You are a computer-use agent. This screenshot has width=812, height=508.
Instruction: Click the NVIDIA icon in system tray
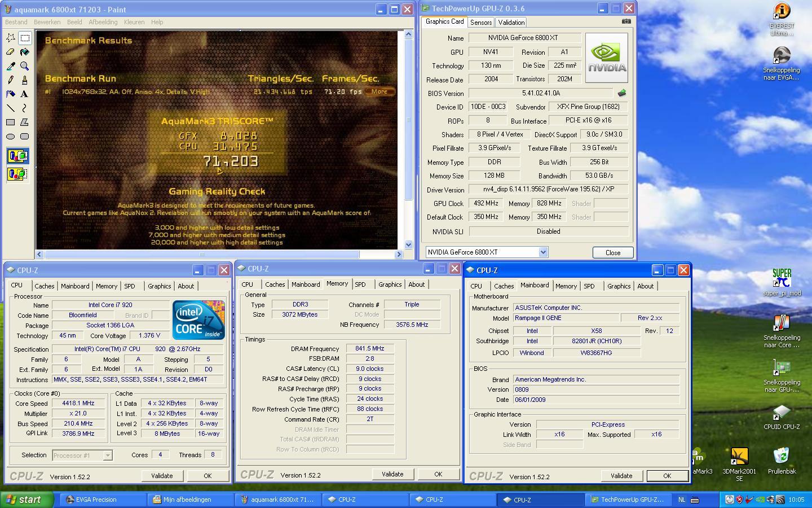pyautogui.click(x=760, y=500)
